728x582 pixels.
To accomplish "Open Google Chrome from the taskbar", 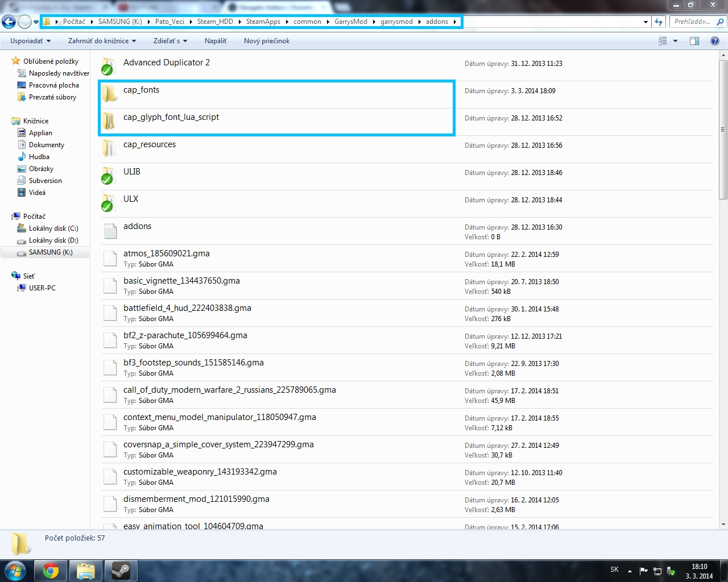I will tap(51, 571).
